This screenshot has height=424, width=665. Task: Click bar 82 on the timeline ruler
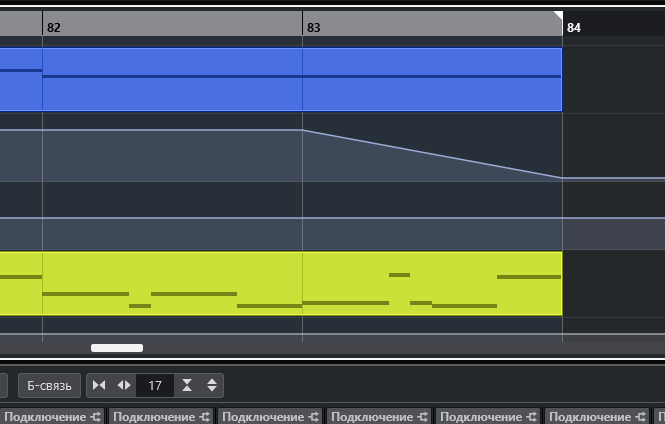[x=54, y=27]
